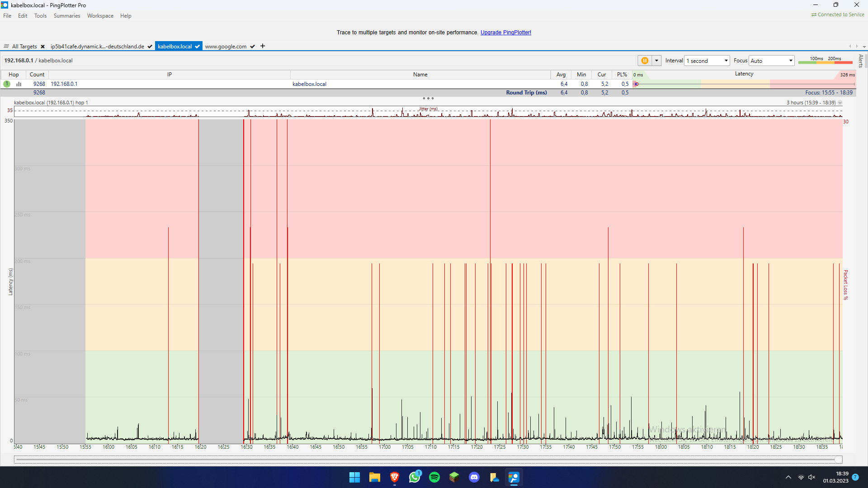Open the Summaries menu

click(x=66, y=16)
